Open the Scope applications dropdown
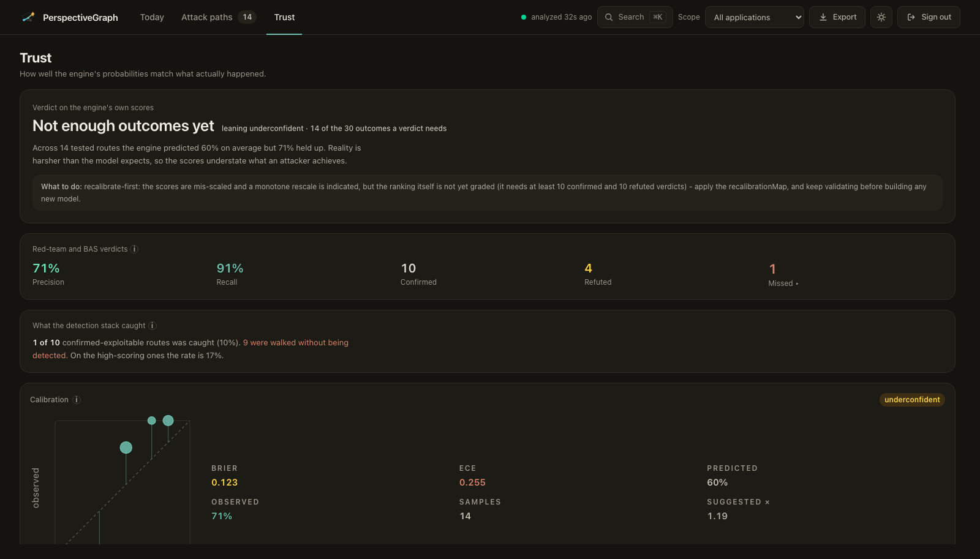Screen dimensions: 980x559 (x=755, y=17)
